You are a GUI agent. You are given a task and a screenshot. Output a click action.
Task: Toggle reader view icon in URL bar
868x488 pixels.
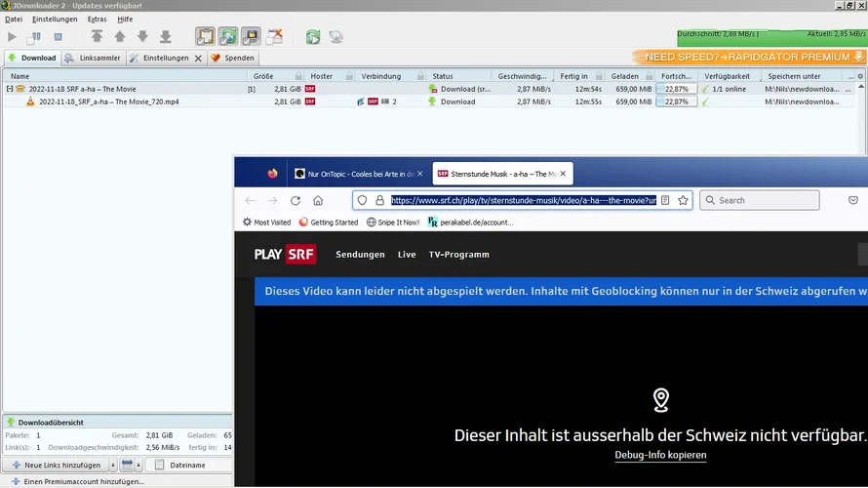click(665, 200)
